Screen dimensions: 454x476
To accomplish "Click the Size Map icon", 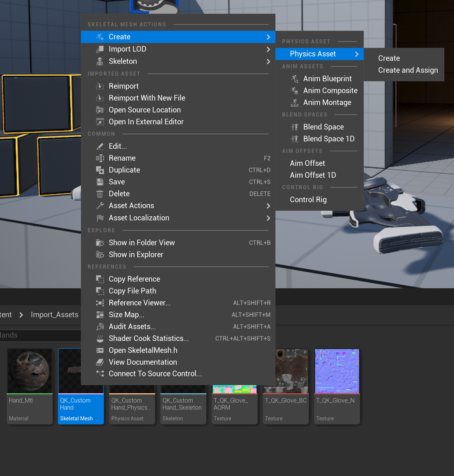I will pos(100,315).
